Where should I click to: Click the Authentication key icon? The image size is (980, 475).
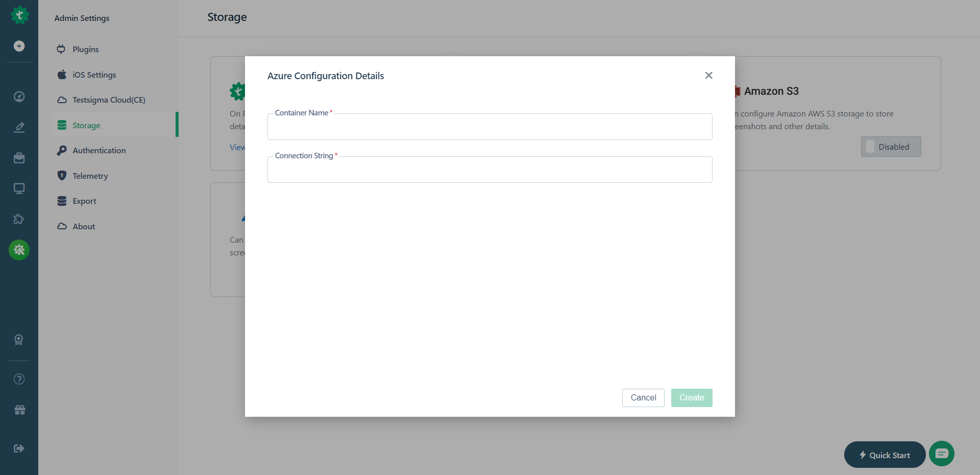point(62,150)
